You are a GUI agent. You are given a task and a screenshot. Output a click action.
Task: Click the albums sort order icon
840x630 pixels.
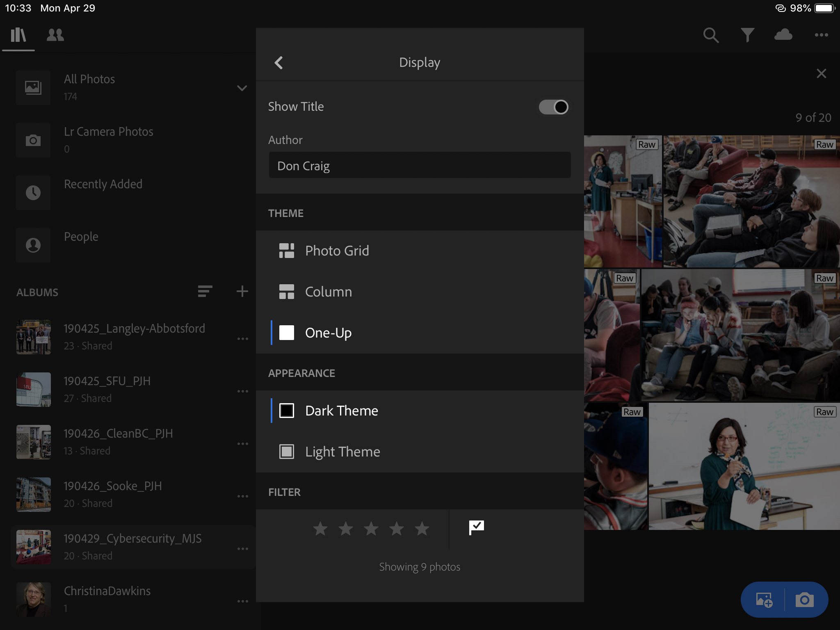[x=205, y=292]
